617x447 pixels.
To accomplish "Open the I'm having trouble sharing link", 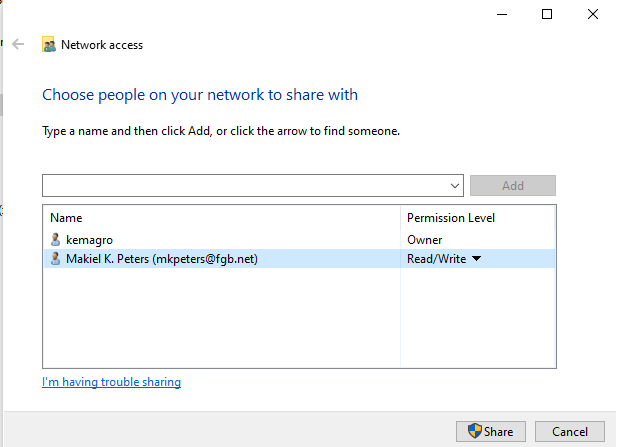I will (111, 382).
